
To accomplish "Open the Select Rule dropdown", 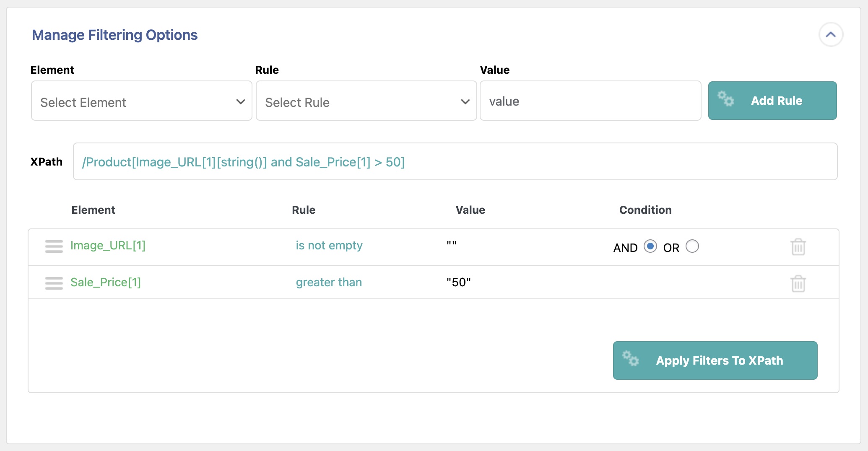I will 366,101.
